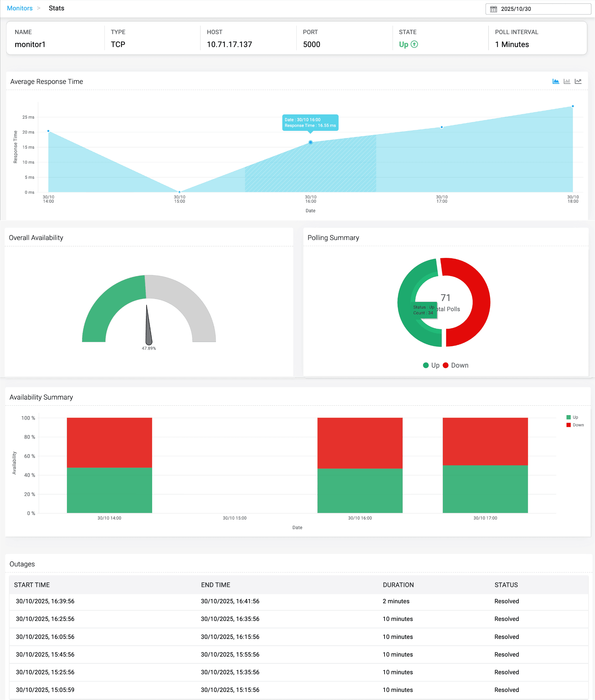Click the monitor1 name label
The height and width of the screenshot is (700, 595).
pos(30,44)
